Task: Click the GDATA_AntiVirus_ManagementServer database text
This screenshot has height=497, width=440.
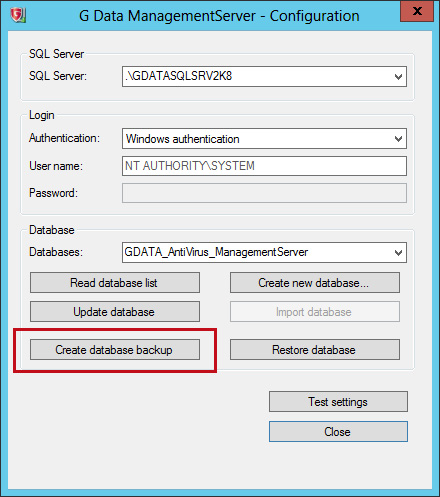Action: click(x=216, y=252)
